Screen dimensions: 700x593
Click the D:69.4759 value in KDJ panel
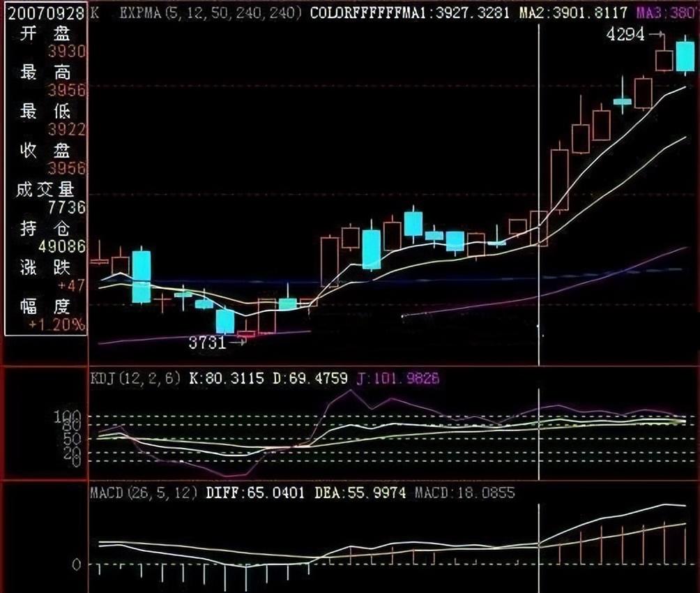310,378
